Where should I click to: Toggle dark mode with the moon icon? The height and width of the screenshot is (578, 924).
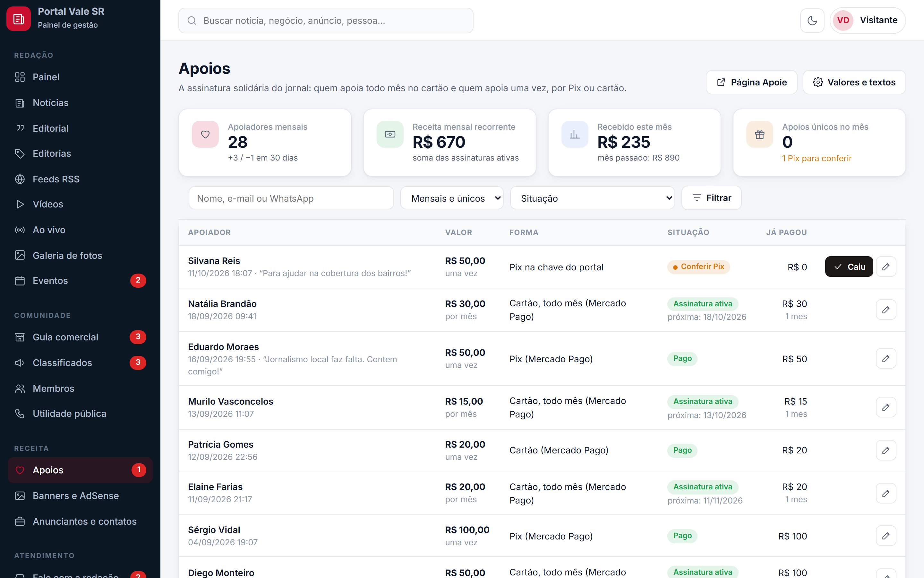812,20
